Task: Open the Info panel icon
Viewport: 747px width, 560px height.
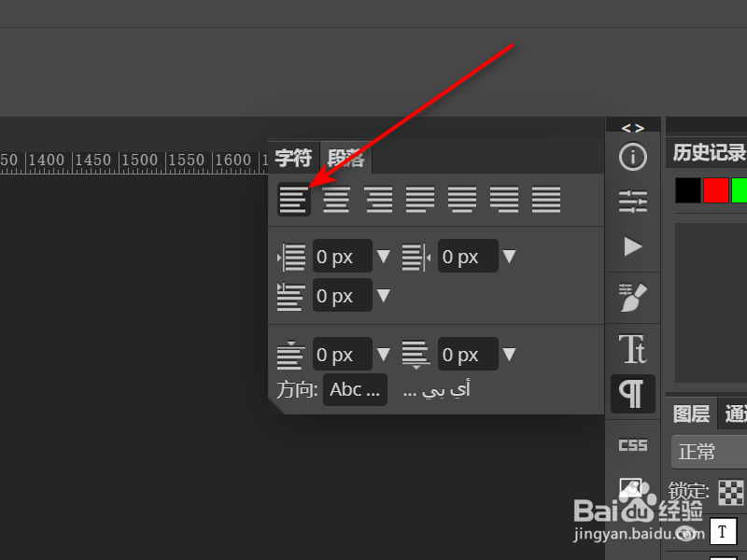Action: (x=633, y=157)
